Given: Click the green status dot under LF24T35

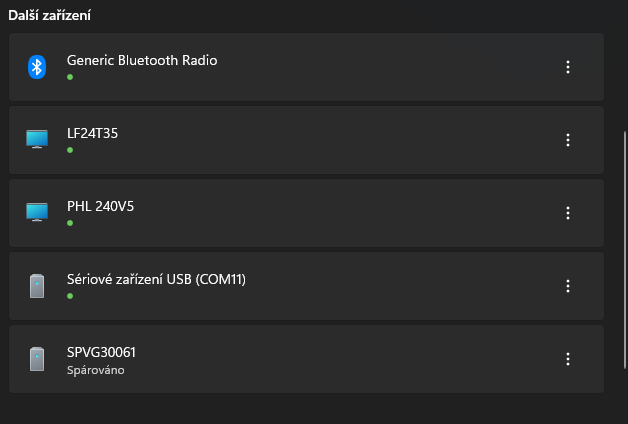Looking at the screenshot, I should pos(70,150).
